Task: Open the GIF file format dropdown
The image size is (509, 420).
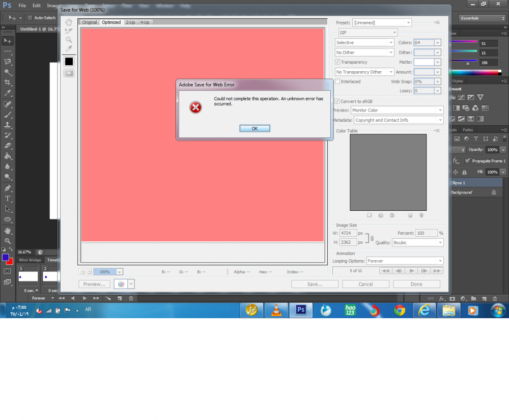Action: pos(365,32)
